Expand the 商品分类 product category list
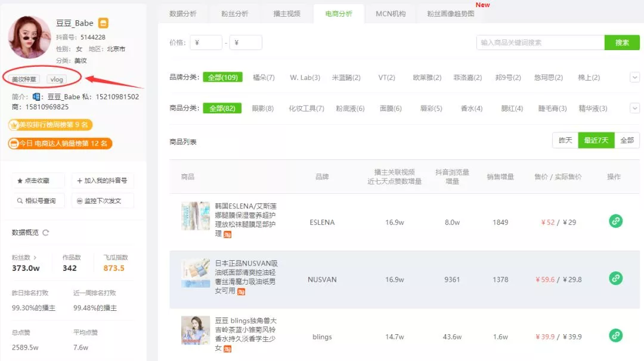644x361 pixels. pos(634,108)
